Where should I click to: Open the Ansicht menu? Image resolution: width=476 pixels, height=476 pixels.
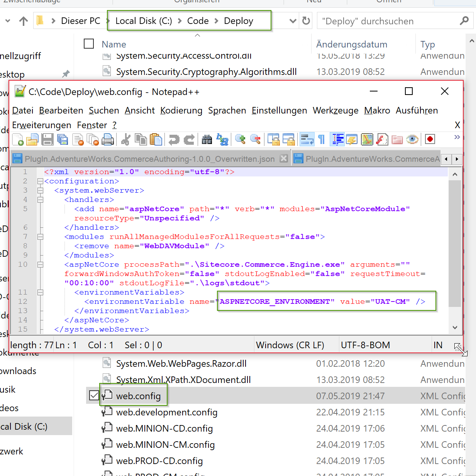pyautogui.click(x=140, y=110)
